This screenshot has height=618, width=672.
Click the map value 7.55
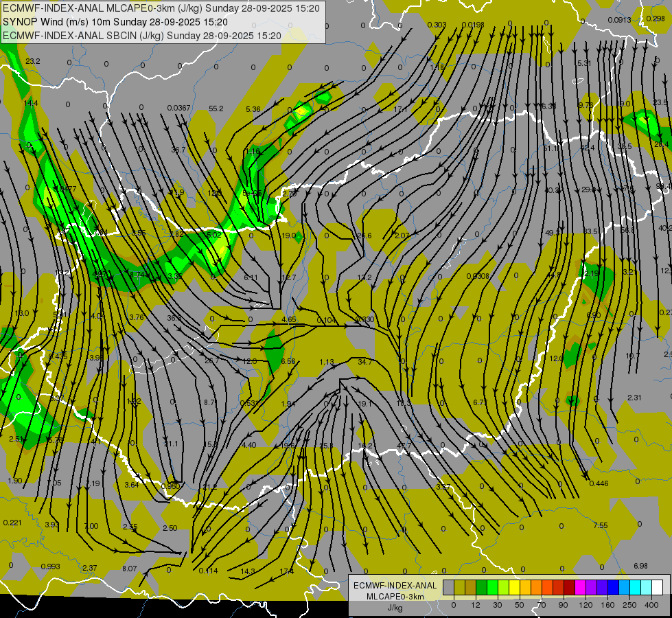[601, 525]
